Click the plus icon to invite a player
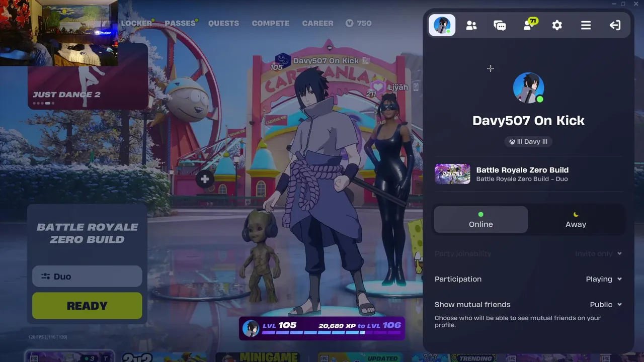Viewport: 644px width, 362px height. click(x=205, y=179)
